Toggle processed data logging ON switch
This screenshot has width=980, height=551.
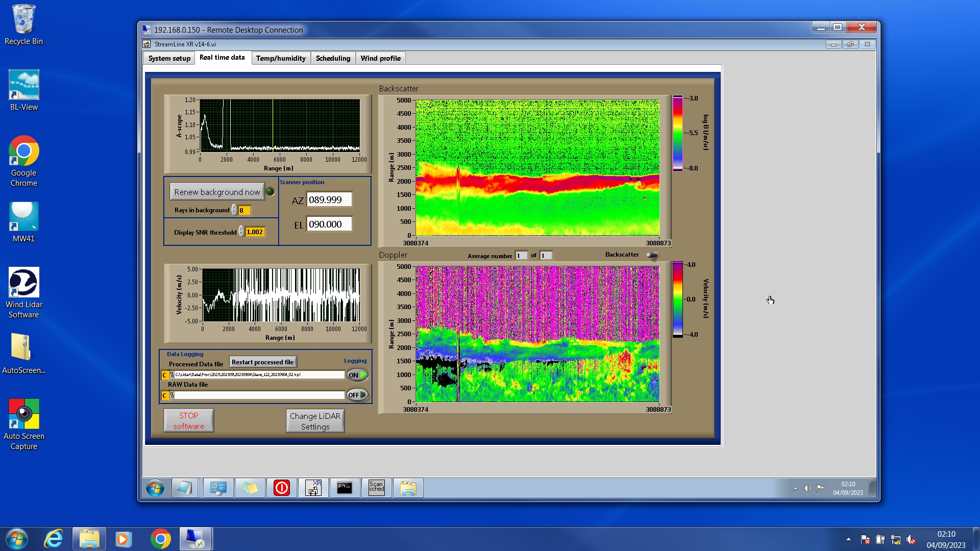point(357,375)
